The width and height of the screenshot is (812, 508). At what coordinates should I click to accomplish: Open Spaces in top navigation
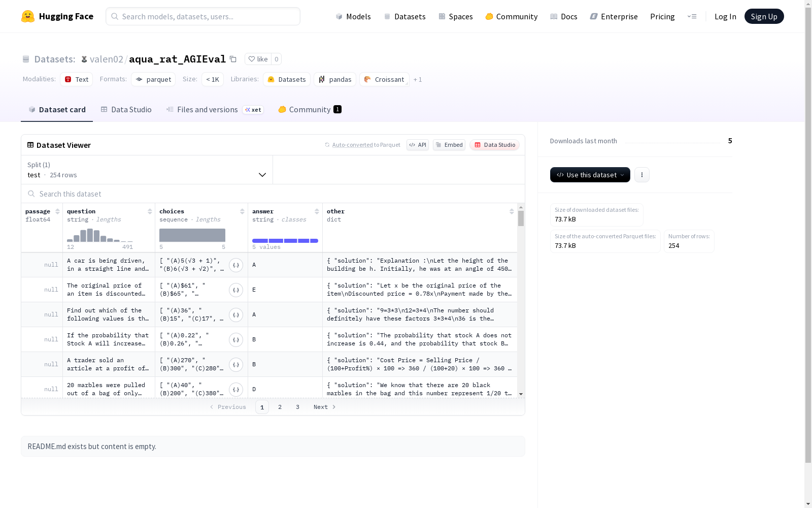pos(456,16)
